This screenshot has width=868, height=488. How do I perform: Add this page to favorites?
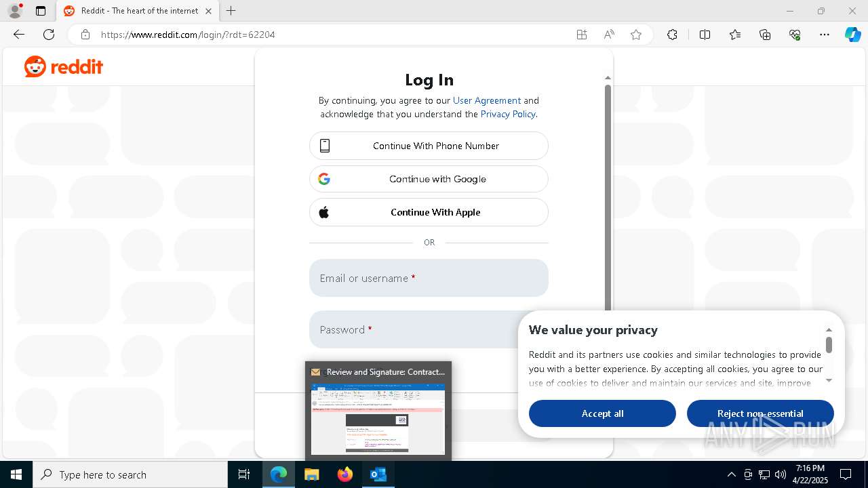[x=636, y=35]
